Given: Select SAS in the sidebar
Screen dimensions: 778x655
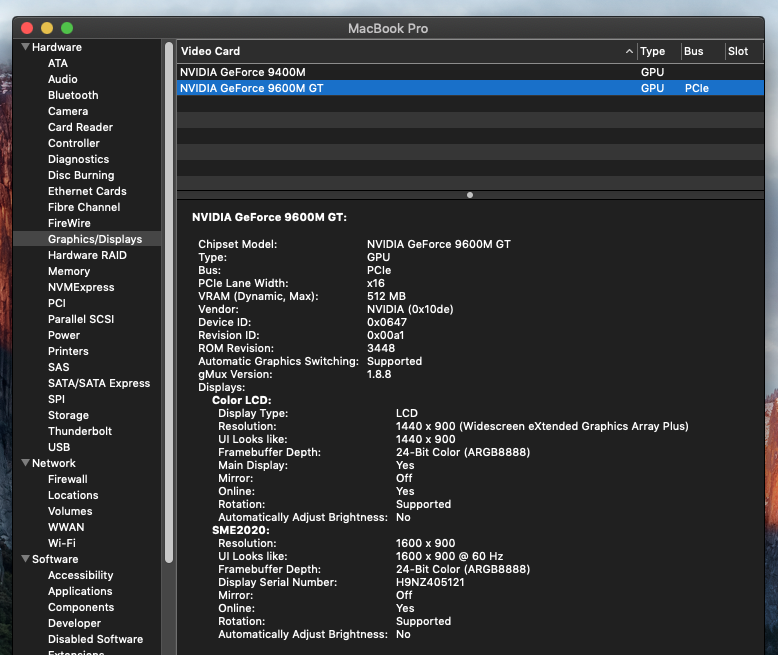Looking at the screenshot, I should pos(59,367).
